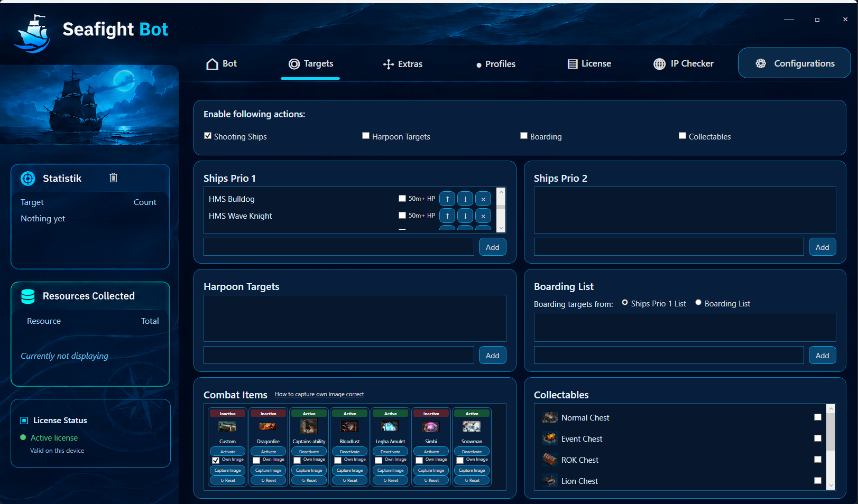Image resolution: width=858 pixels, height=504 pixels.
Task: Move HMS Wave Knight up in priority
Action: click(447, 216)
